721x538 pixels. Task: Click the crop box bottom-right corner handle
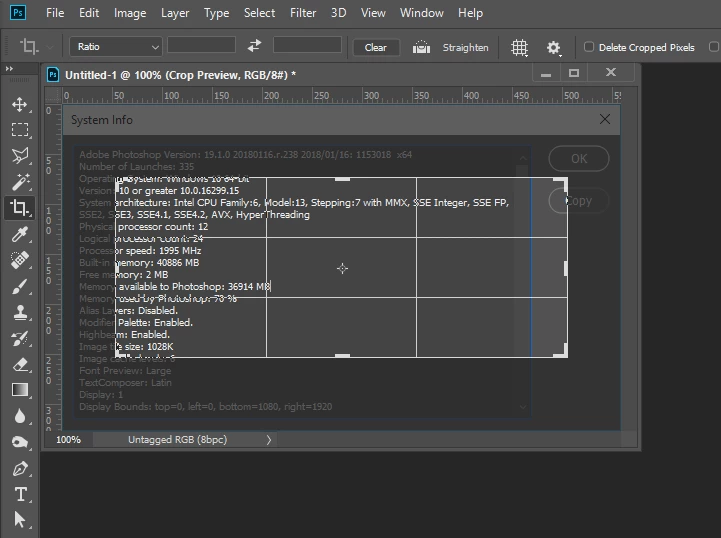562,352
